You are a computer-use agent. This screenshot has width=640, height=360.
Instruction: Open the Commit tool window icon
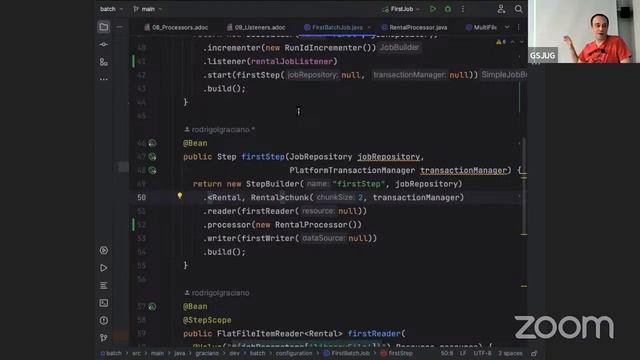[x=104, y=44]
